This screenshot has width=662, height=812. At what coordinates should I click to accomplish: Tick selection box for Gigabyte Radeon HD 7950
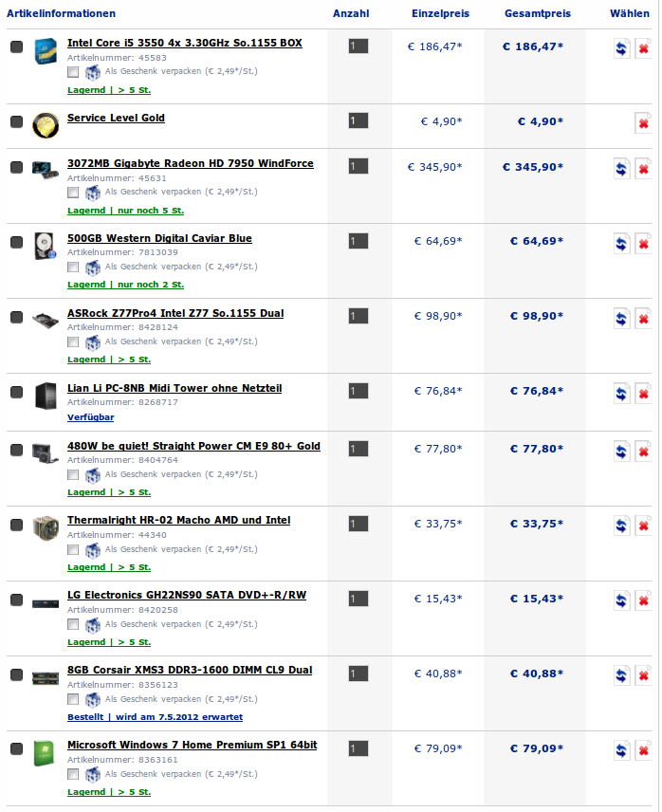[16, 167]
